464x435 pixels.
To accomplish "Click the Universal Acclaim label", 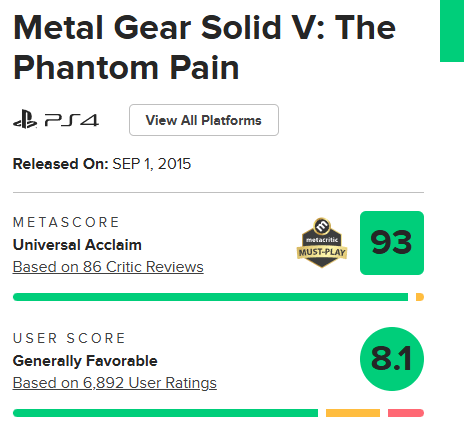I will coord(77,245).
